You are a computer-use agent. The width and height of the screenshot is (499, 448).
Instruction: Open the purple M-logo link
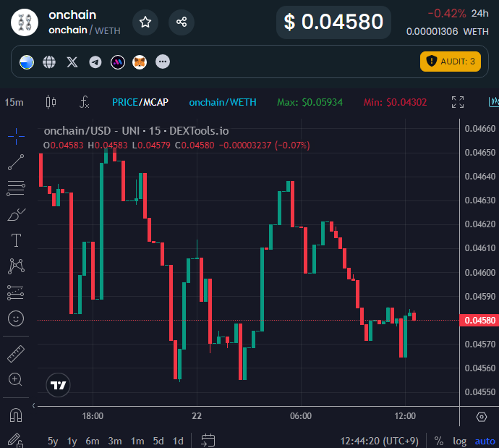(118, 62)
